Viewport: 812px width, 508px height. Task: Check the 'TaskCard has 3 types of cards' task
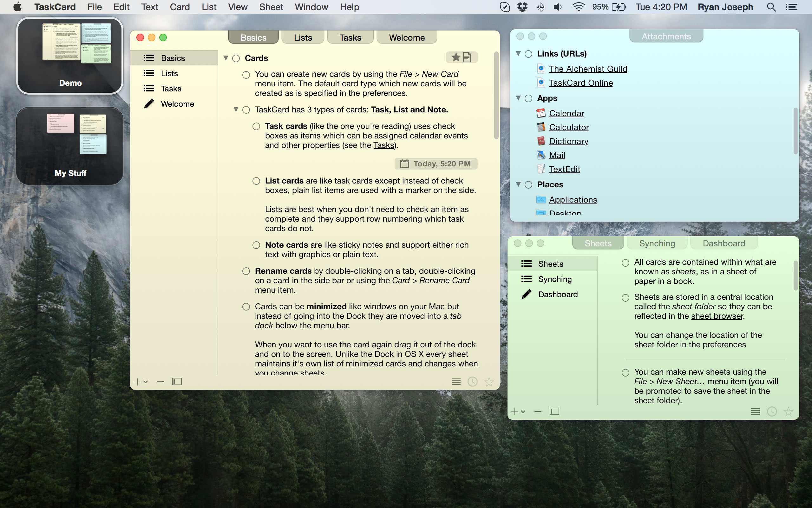tap(246, 110)
